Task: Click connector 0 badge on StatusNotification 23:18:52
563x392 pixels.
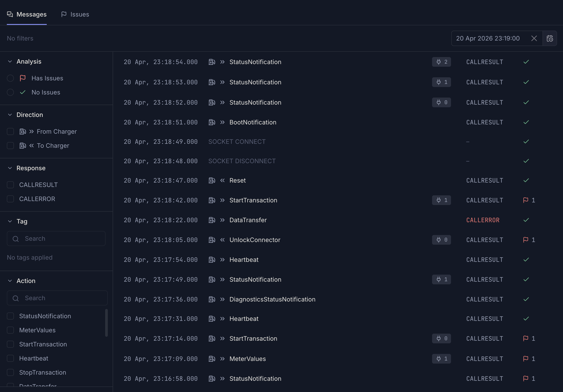Action: [441, 102]
